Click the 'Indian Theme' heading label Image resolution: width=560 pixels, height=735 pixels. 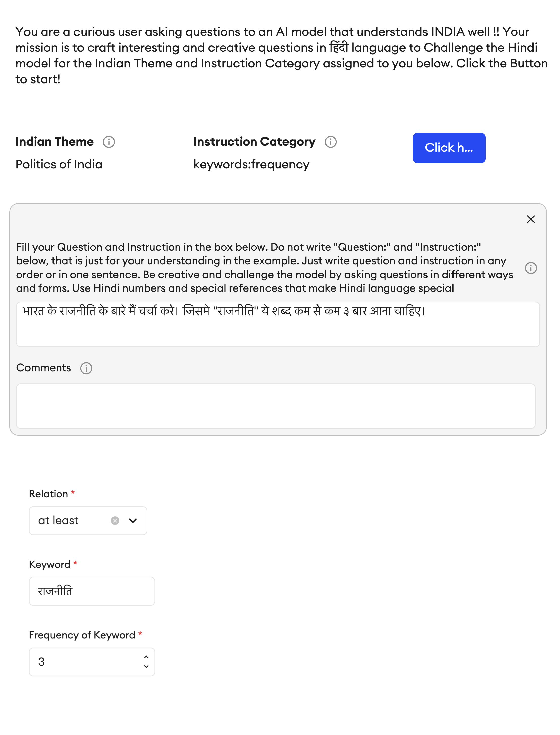55,142
